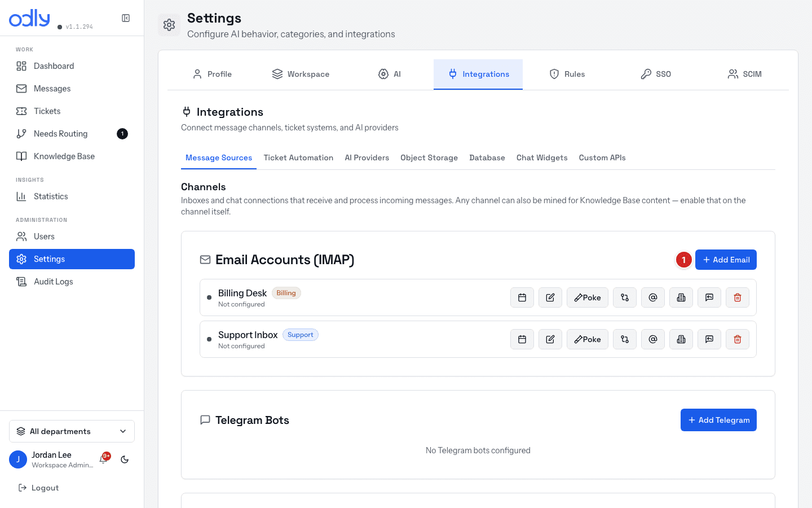Open Needs Routing in the sidebar
The image size is (812, 508).
coord(72,134)
